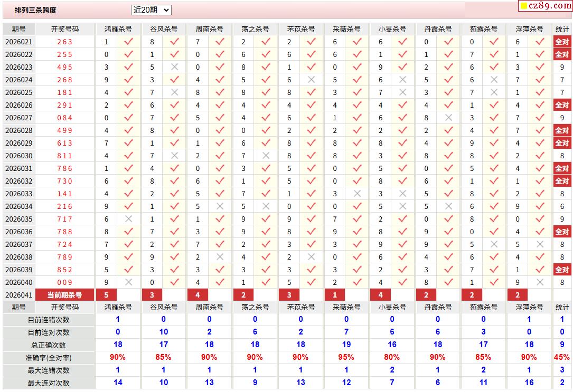
Task: Click the gray cross in 丹霞杀号 for 2026027
Action: 448,118
